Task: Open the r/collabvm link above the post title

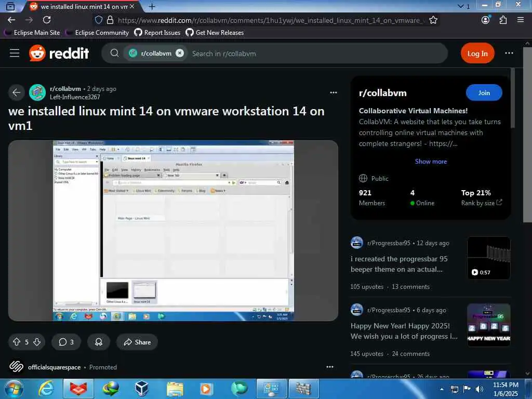Action: click(x=65, y=88)
